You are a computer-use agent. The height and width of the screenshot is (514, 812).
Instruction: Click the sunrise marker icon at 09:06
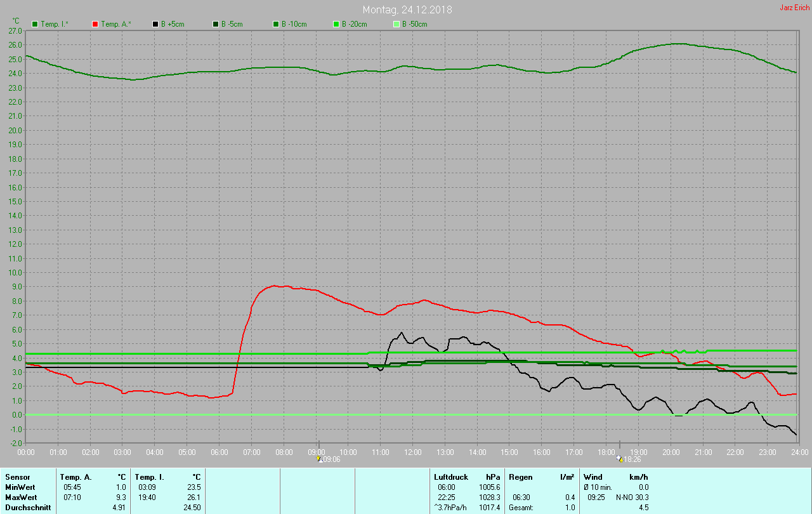319,459
